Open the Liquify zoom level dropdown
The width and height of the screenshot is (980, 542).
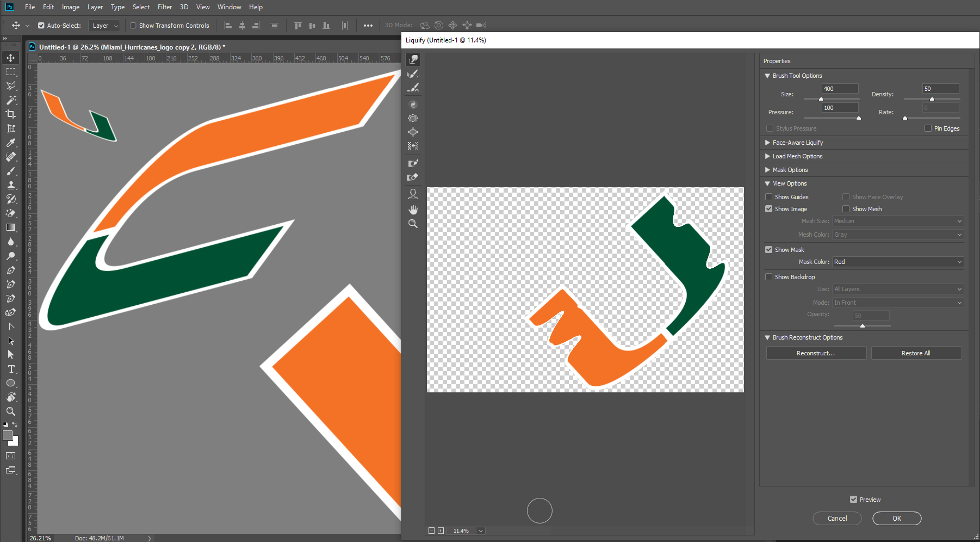coord(481,531)
